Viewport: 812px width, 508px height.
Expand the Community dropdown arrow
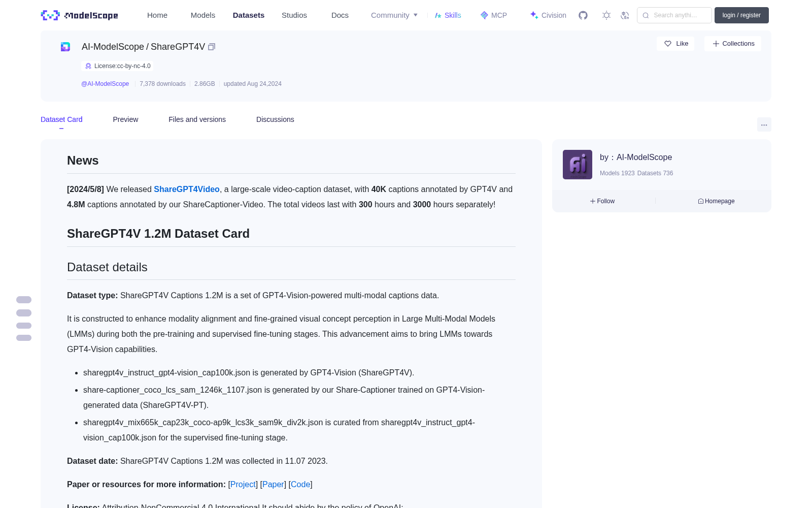click(416, 15)
